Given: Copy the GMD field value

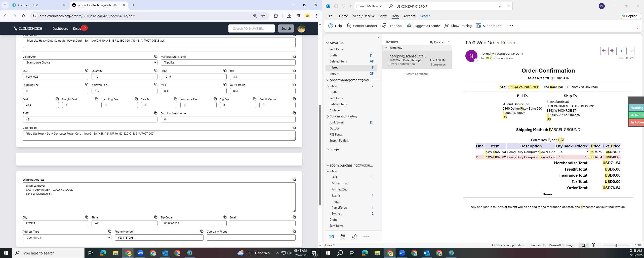Looking at the screenshot, I should pos(156,113).
